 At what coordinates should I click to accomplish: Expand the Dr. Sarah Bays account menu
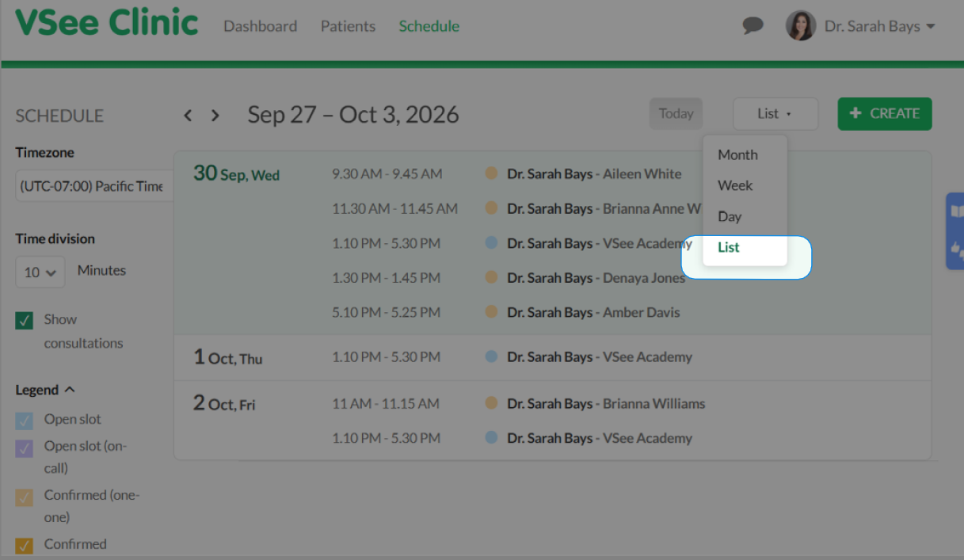click(879, 26)
